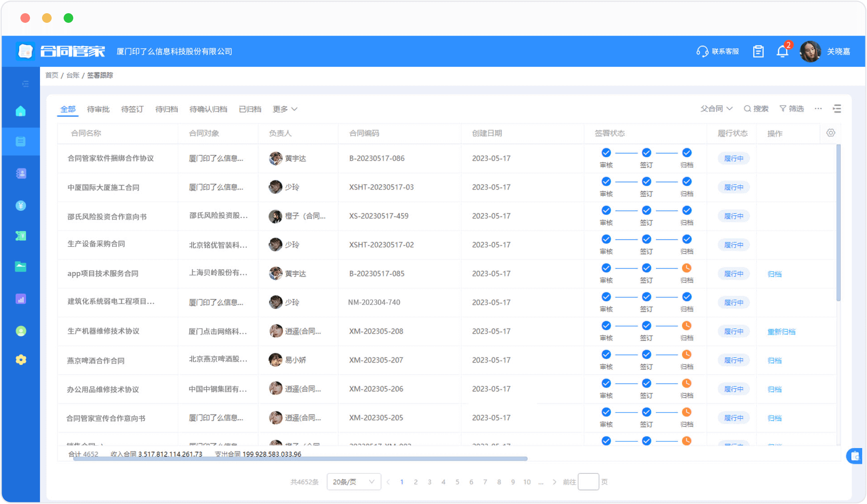Open the clipboard tasks icon in header

coord(758,52)
